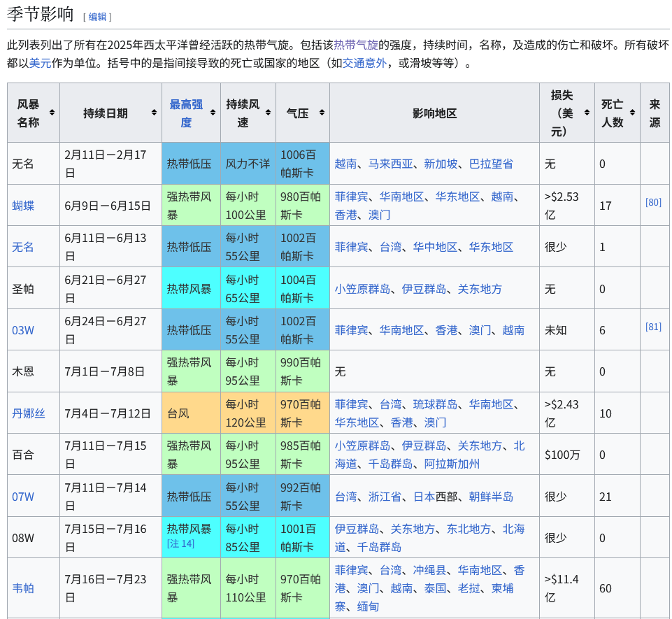Viewport: 672px width, 619px height.
Task: Sort the table by 气压 column
Action: (x=321, y=112)
